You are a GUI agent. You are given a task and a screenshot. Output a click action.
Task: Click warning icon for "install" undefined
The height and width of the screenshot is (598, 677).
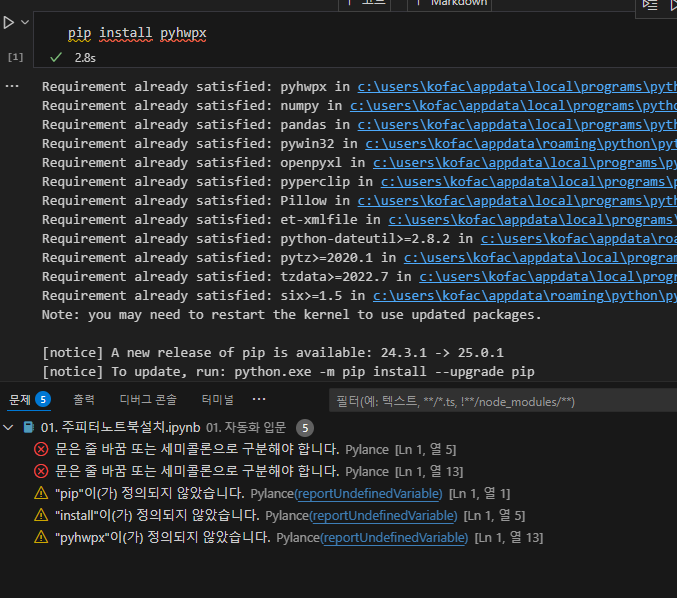[41, 515]
